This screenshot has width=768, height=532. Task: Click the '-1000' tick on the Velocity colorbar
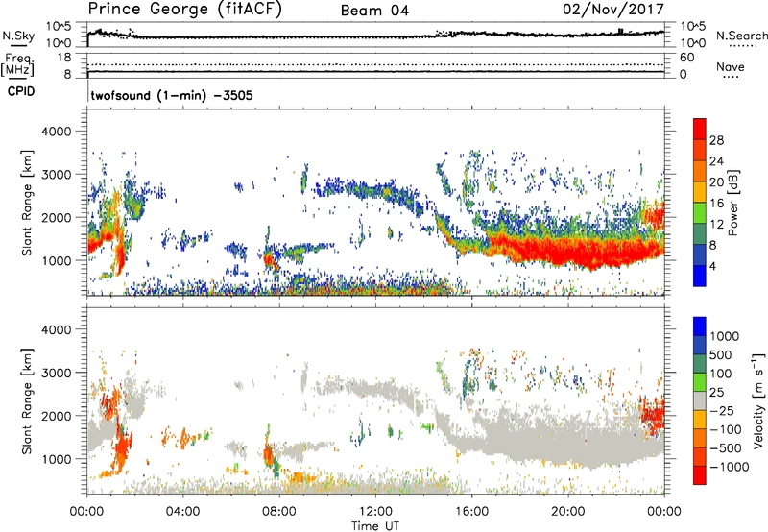(x=730, y=467)
